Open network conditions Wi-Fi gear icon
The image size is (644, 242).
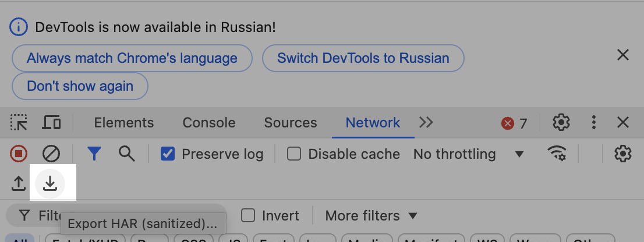557,154
